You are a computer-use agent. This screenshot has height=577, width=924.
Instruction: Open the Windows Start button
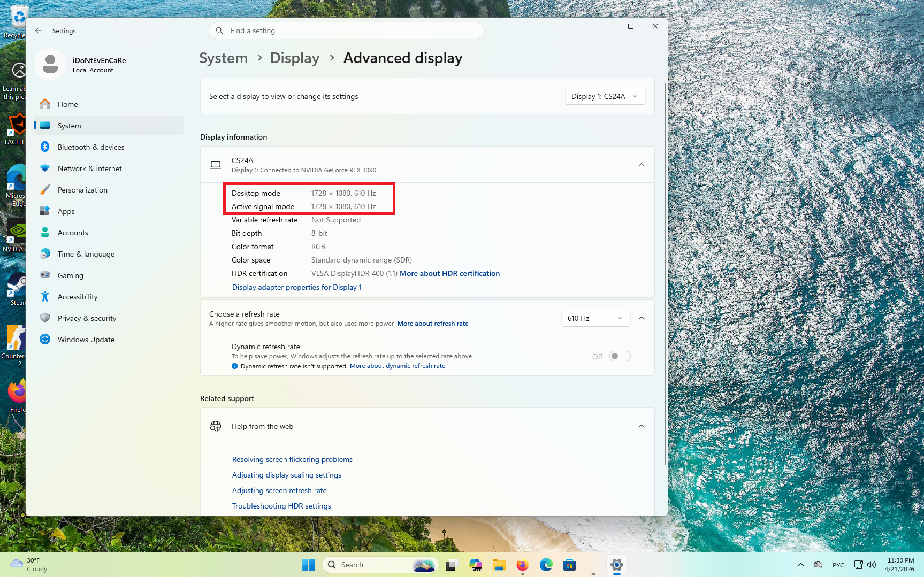click(309, 565)
